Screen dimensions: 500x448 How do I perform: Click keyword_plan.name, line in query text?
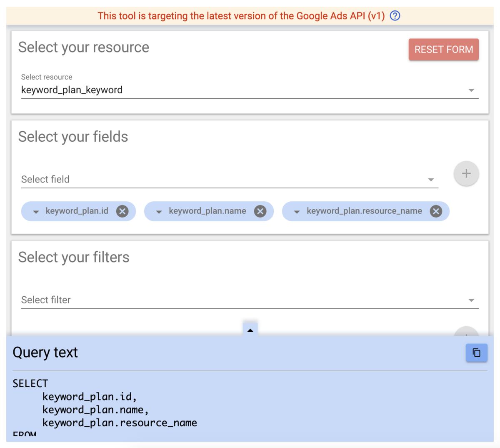point(95,410)
